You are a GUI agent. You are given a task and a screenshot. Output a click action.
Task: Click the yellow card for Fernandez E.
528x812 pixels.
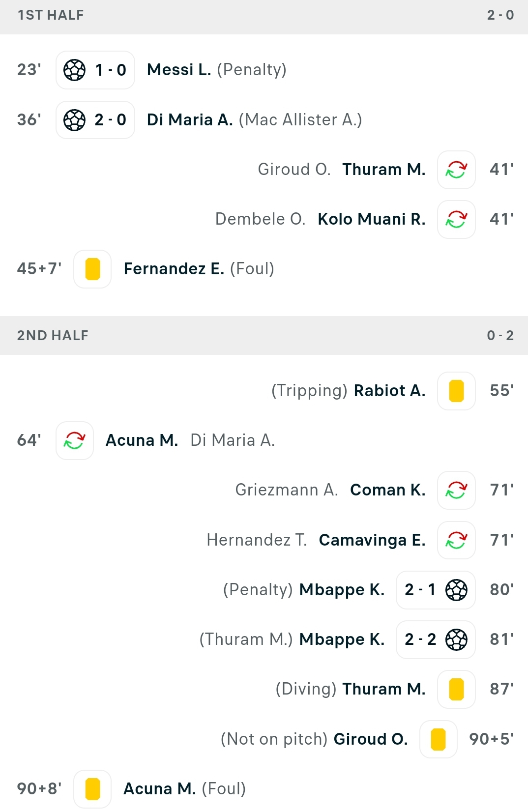[92, 269]
